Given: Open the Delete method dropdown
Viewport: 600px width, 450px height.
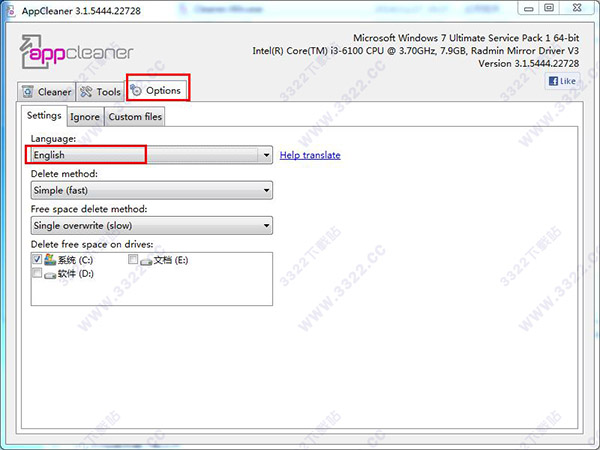Looking at the screenshot, I should tap(152, 190).
